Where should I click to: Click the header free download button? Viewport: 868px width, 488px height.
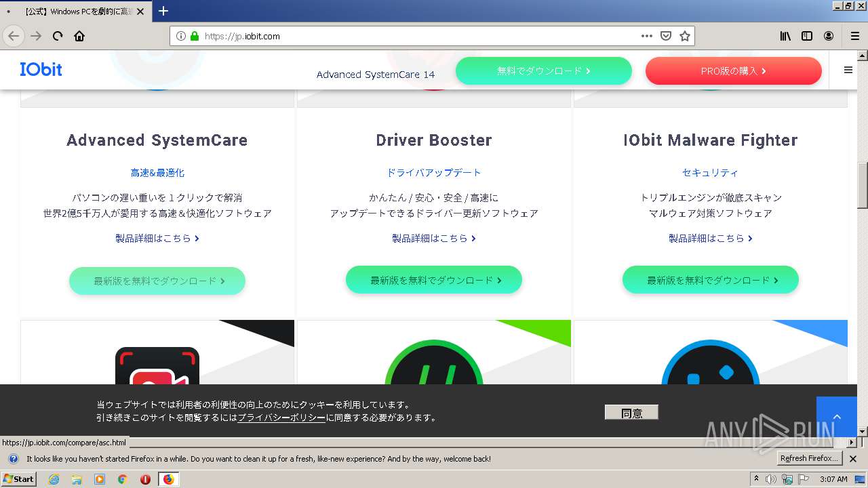point(544,70)
